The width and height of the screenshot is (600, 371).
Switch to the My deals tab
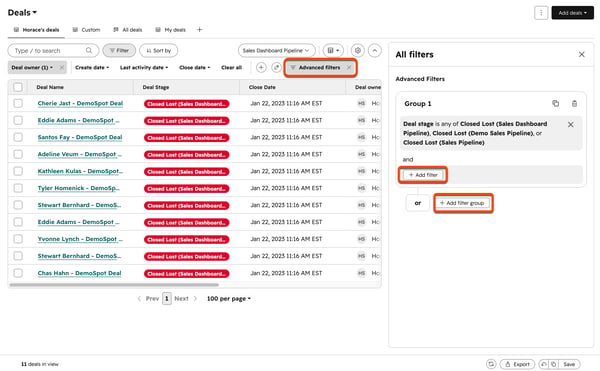click(x=171, y=29)
